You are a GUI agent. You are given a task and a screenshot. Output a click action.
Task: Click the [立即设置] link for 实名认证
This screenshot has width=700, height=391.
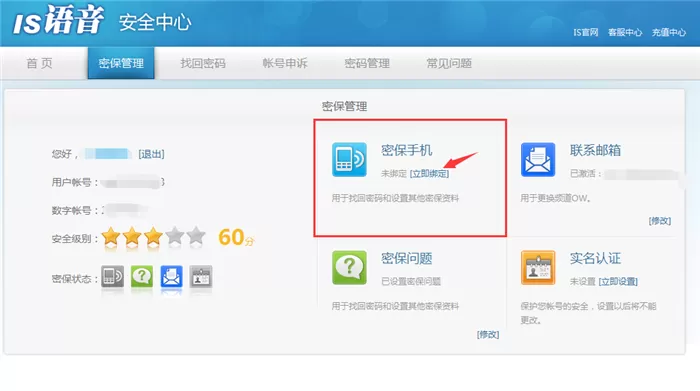618,281
